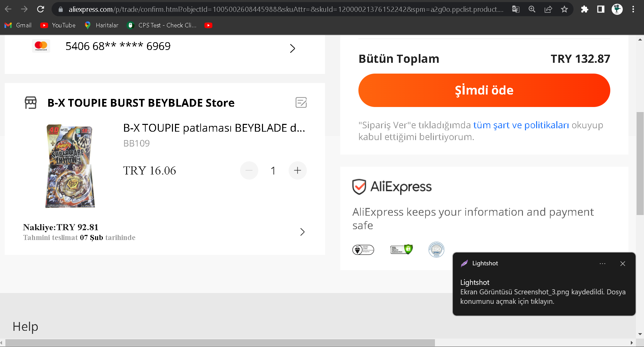The image size is (644, 347).
Task: Add a note with the edit icon
Action: (301, 102)
